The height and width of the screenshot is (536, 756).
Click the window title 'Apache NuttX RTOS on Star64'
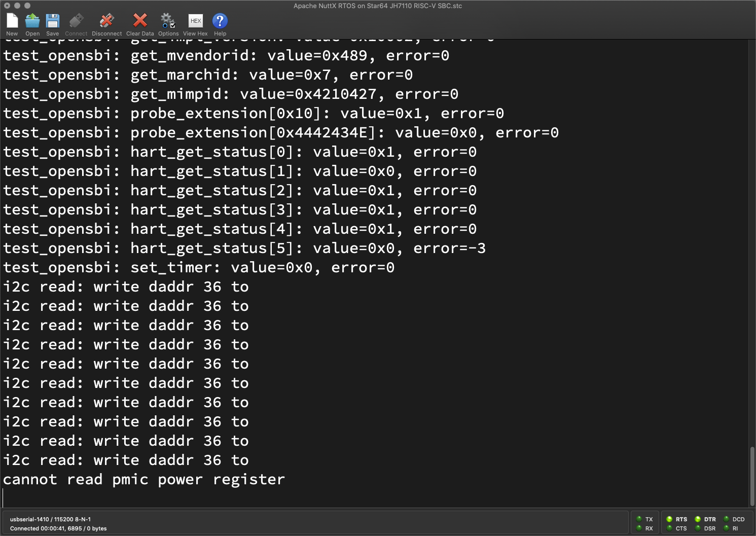(x=378, y=6)
